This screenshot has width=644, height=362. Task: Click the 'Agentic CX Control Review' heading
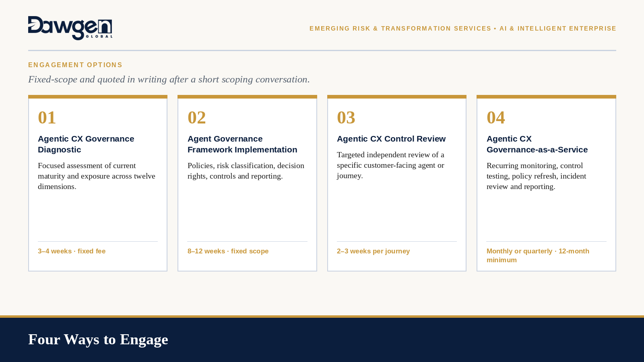point(391,139)
